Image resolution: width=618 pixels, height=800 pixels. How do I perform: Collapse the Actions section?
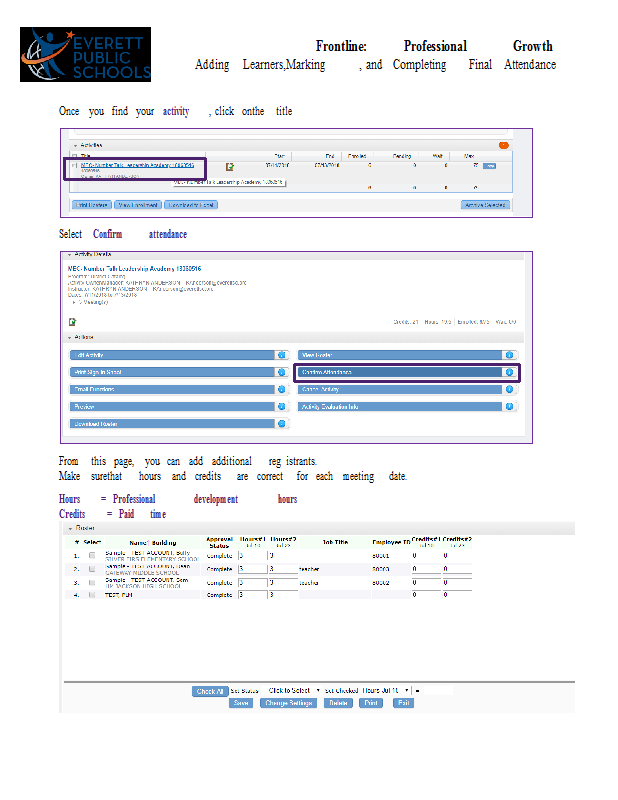69,337
